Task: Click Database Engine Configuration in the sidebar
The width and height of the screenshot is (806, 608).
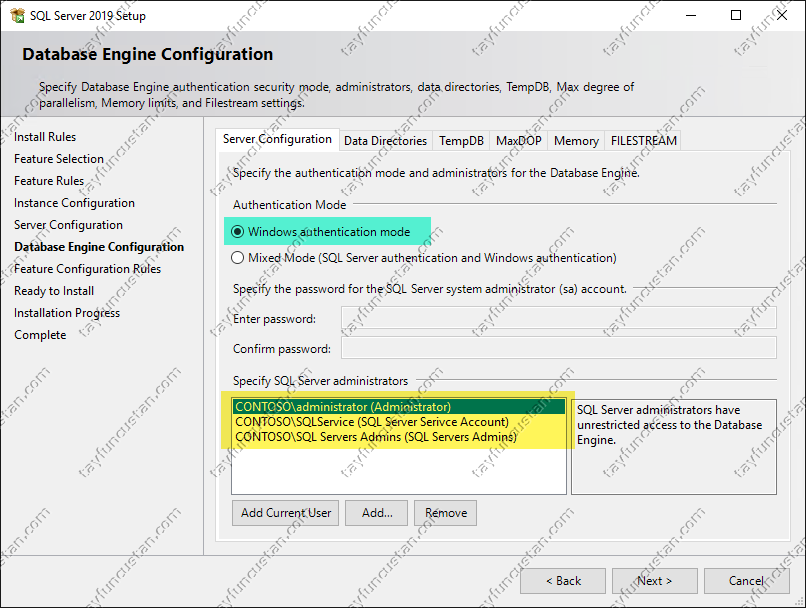Action: coord(99,247)
